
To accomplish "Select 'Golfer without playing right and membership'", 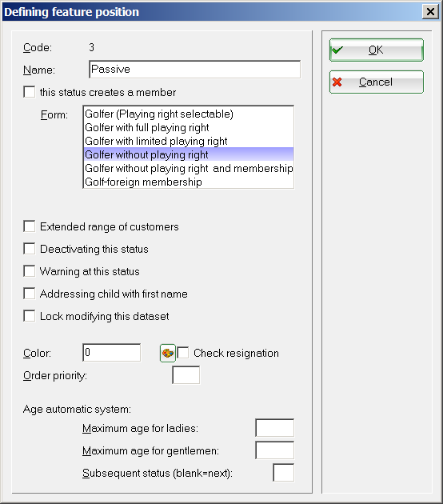I will point(189,169).
